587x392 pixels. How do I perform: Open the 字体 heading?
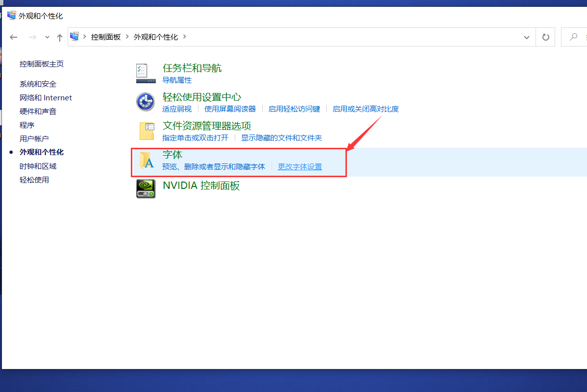point(172,155)
